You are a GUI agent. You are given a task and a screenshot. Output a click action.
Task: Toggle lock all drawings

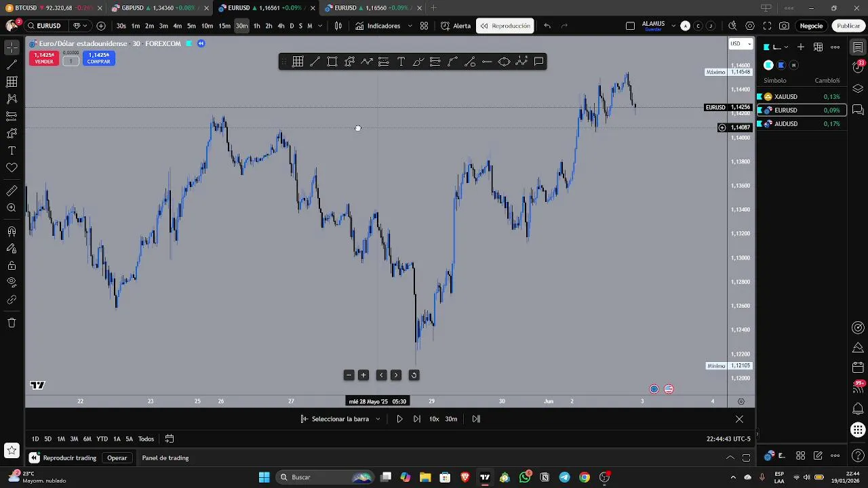[12, 266]
